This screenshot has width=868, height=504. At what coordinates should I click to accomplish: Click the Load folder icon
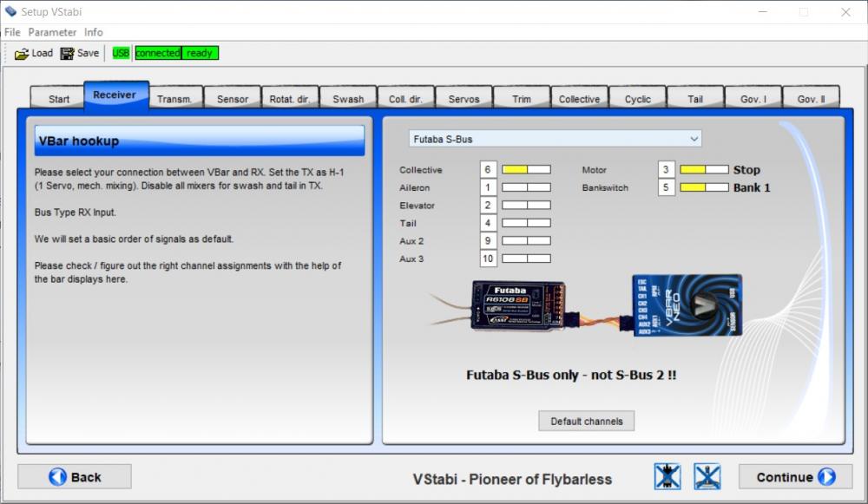[x=21, y=54]
